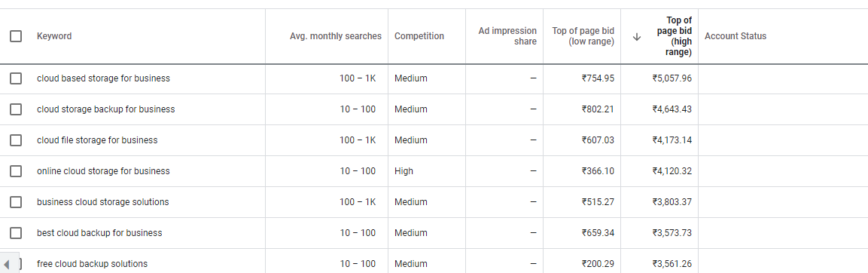Click the Account Status column header
868x273 pixels.
click(736, 36)
